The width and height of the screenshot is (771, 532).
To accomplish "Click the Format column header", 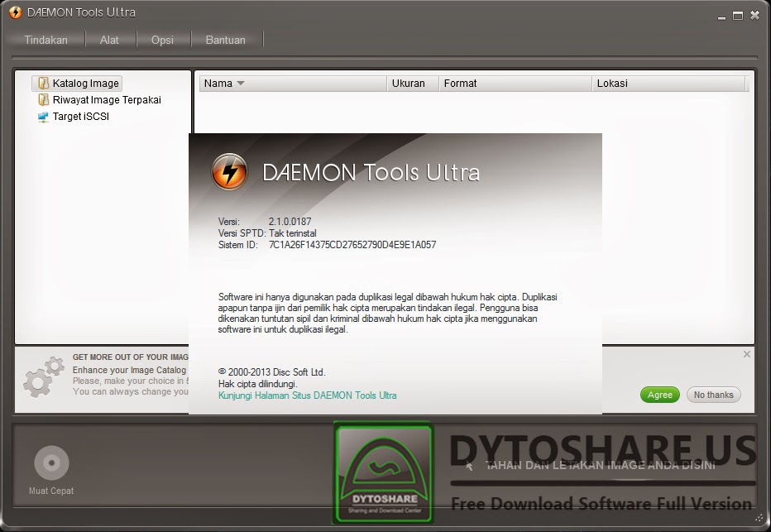I will (x=515, y=84).
